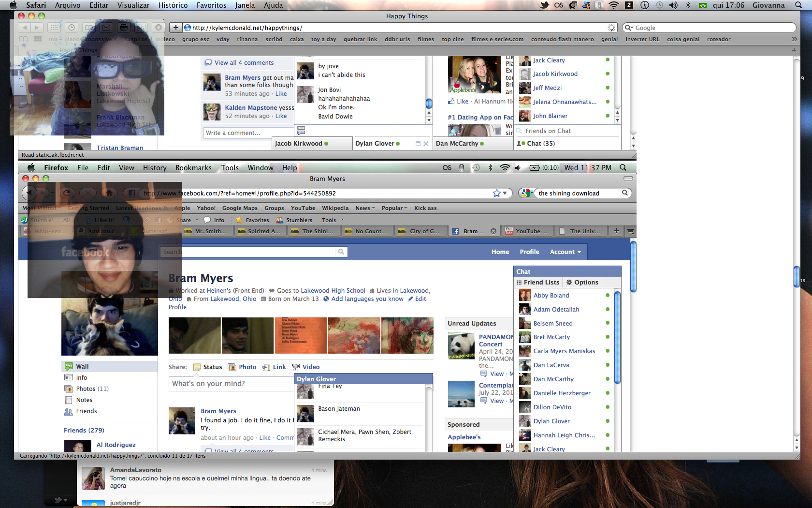
Task: Click 'View all 4 comments' link at top
Action: [244, 63]
